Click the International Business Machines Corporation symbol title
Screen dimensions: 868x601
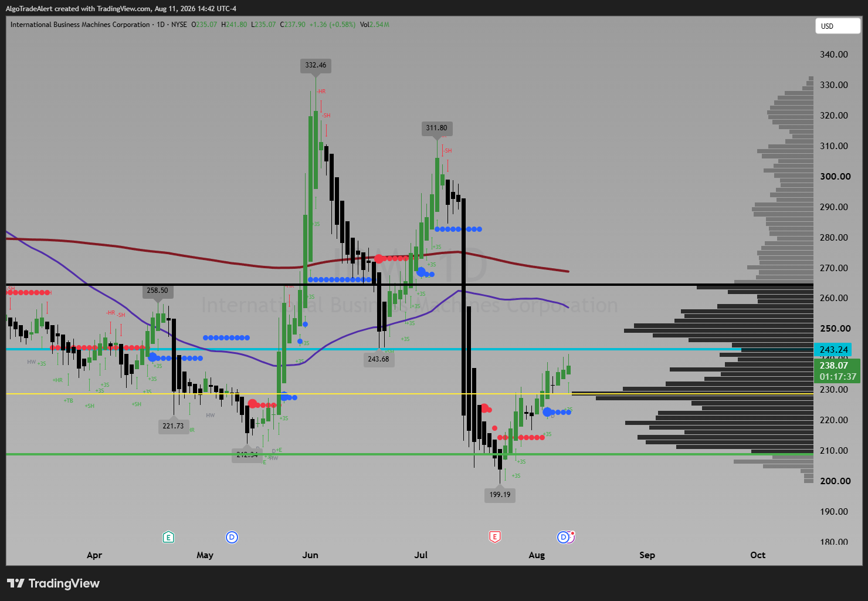[80, 25]
